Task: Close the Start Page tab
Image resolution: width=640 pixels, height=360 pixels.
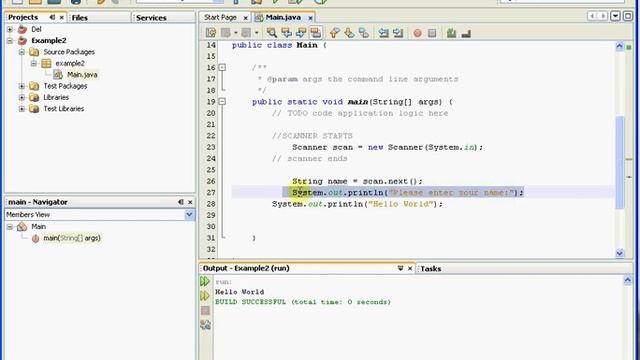Action: [x=245, y=18]
